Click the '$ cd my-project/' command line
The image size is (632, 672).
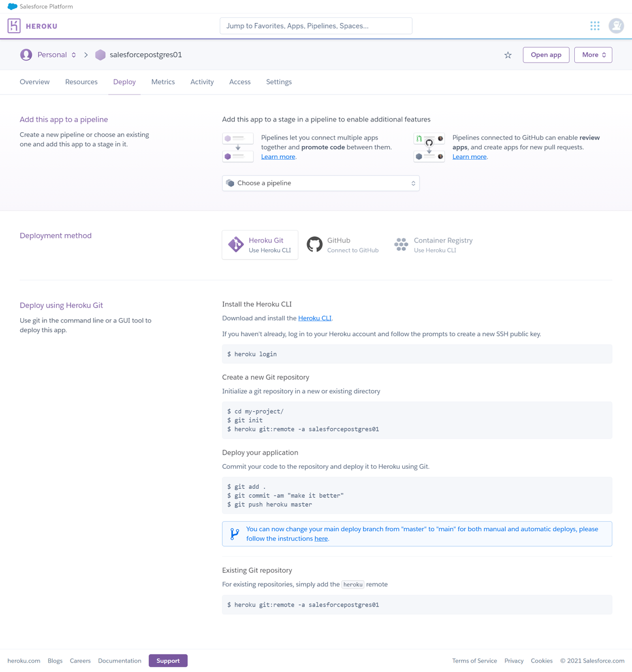255,411
